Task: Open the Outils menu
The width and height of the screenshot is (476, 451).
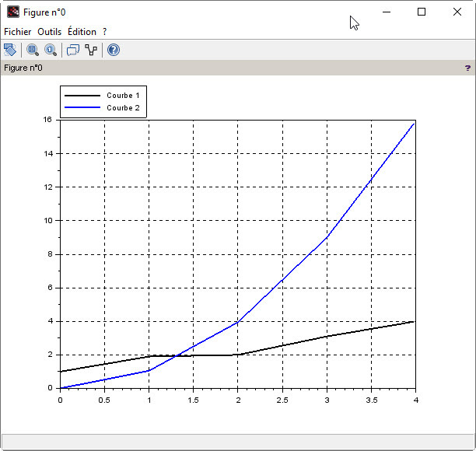Action: tap(50, 32)
